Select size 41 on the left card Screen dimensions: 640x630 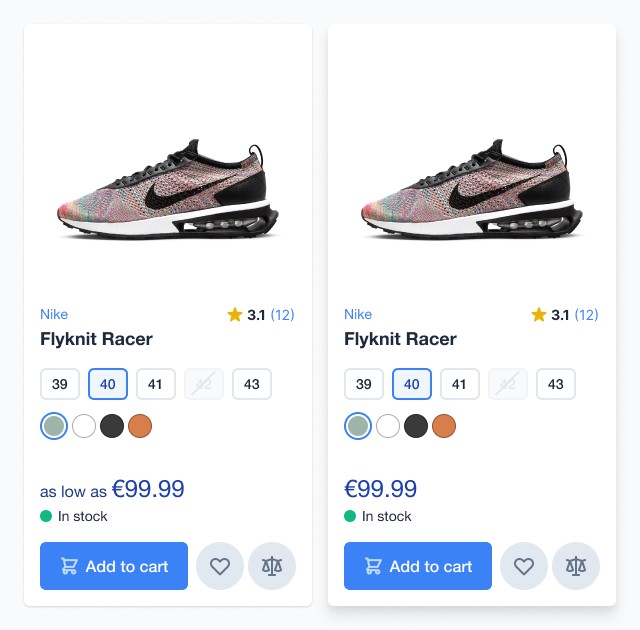coord(156,384)
